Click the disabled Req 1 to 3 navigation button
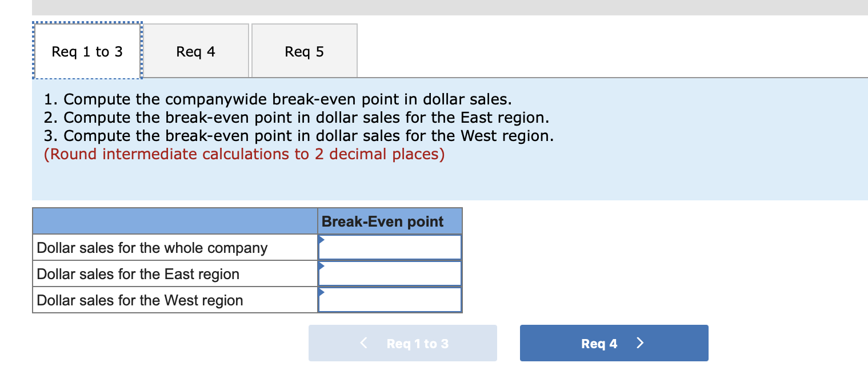This screenshot has height=387, width=868. 402,343
